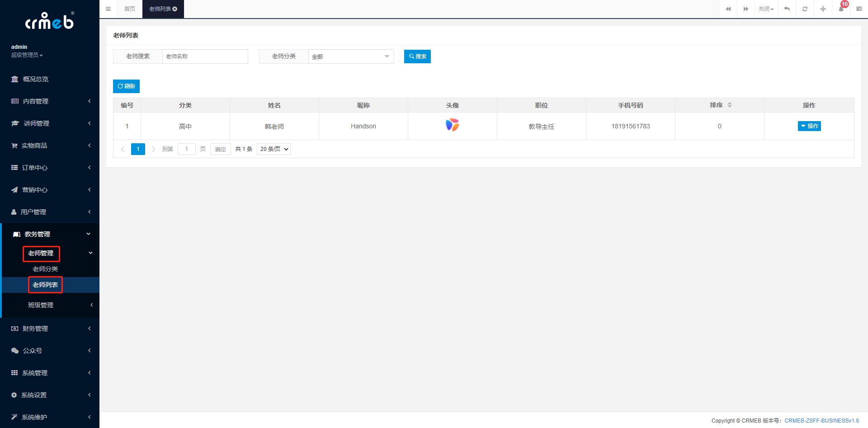This screenshot has width=868, height=428.
Task: Click the 高中 category cell
Action: click(x=185, y=127)
